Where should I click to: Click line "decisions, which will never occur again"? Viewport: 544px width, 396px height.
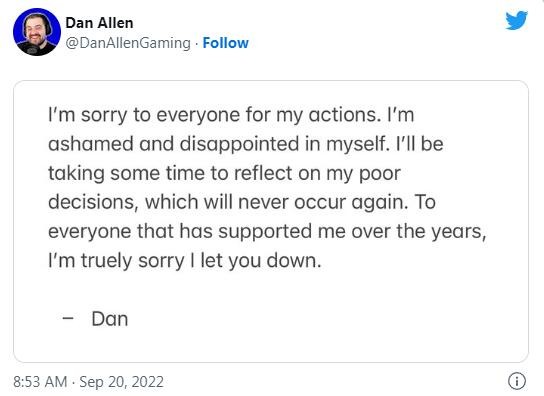click(x=242, y=202)
